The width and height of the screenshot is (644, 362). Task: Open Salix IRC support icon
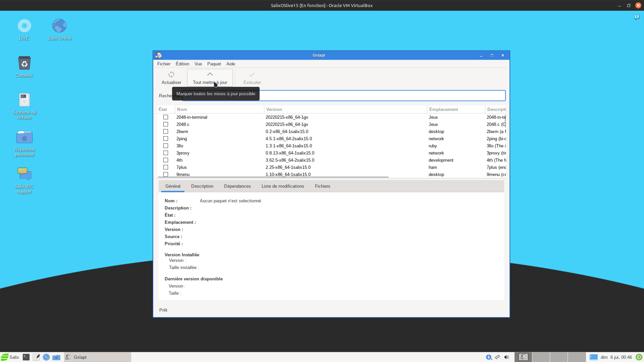coord(24,174)
